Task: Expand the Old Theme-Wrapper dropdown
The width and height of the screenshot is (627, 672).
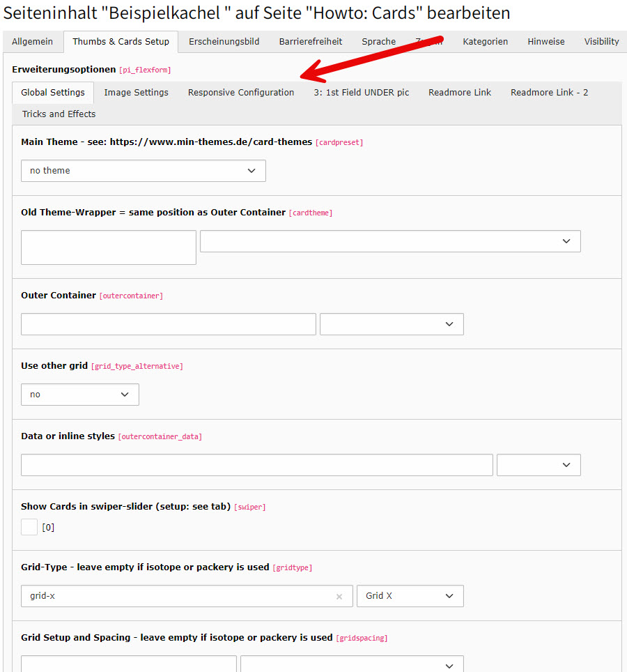Action: pos(390,241)
